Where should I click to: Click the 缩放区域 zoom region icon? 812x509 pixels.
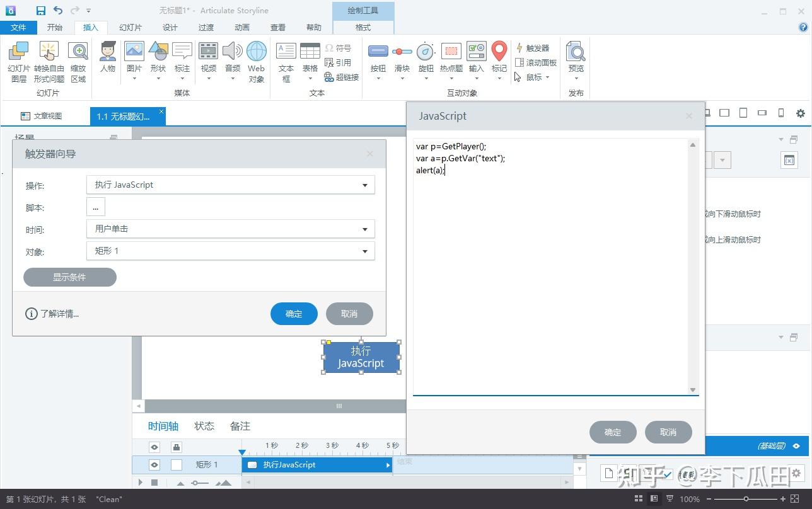[x=78, y=57]
